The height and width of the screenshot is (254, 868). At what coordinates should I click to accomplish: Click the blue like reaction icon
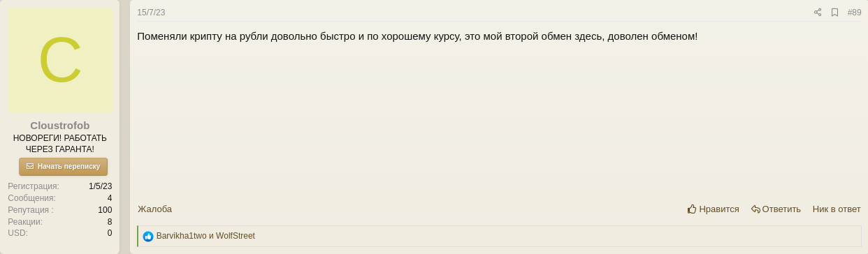148,237
